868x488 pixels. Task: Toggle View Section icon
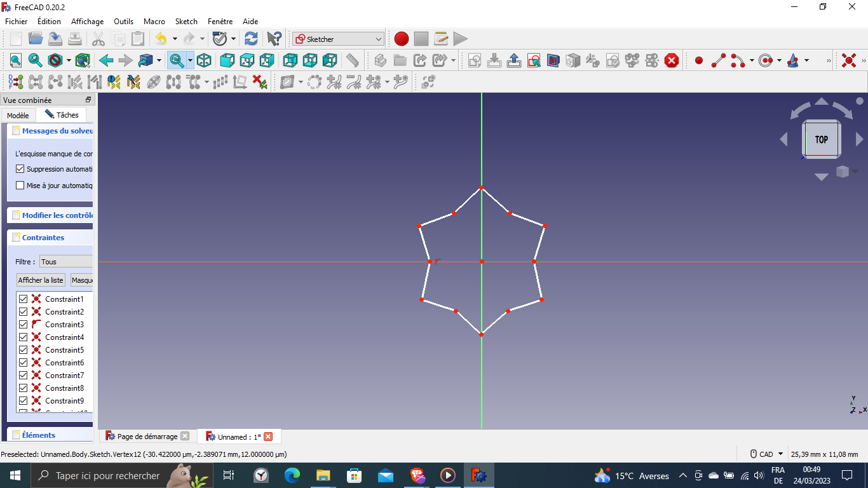pos(553,60)
